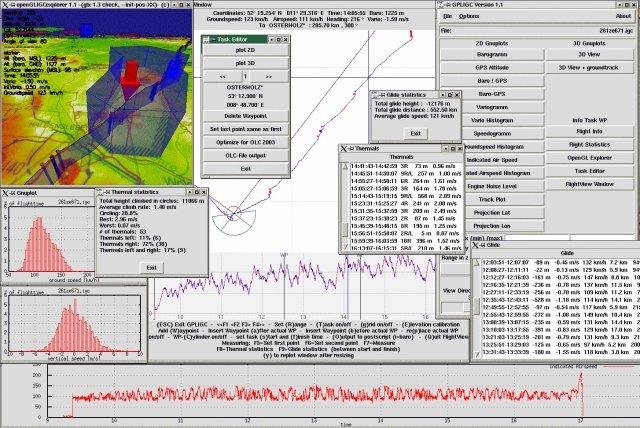The height and width of the screenshot is (428, 640).
Task: Click the Barogramm plot button
Action: click(492, 54)
